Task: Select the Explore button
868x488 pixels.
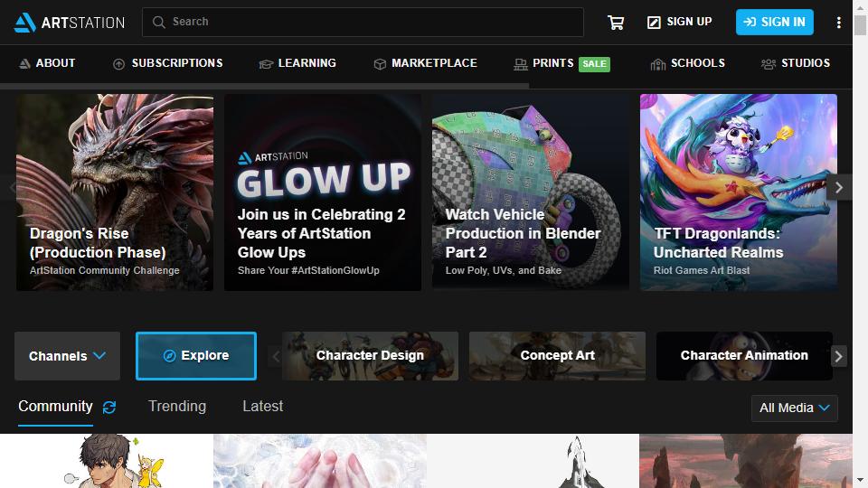Action: (196, 356)
